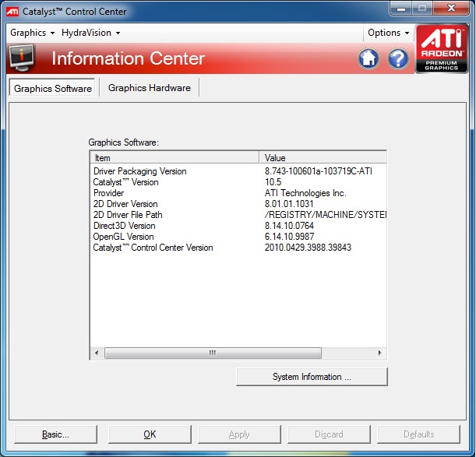Click the value 6.14.10.9987
Screen dimensions: 476x457
coord(289,237)
